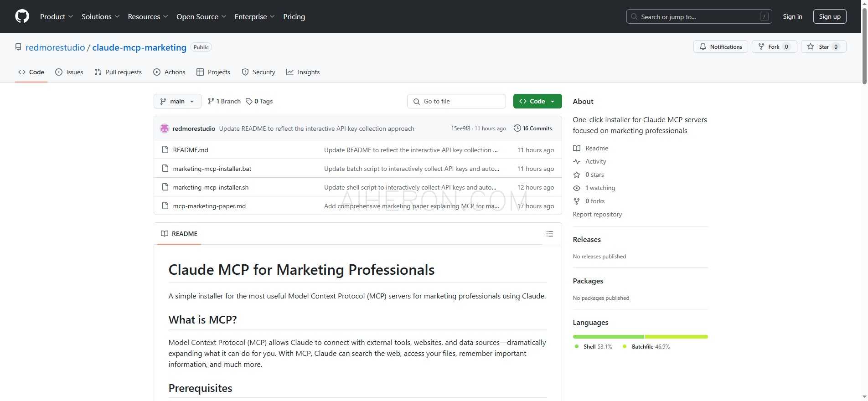Open the README.md file
This screenshot has height=401, width=868.
tap(191, 150)
